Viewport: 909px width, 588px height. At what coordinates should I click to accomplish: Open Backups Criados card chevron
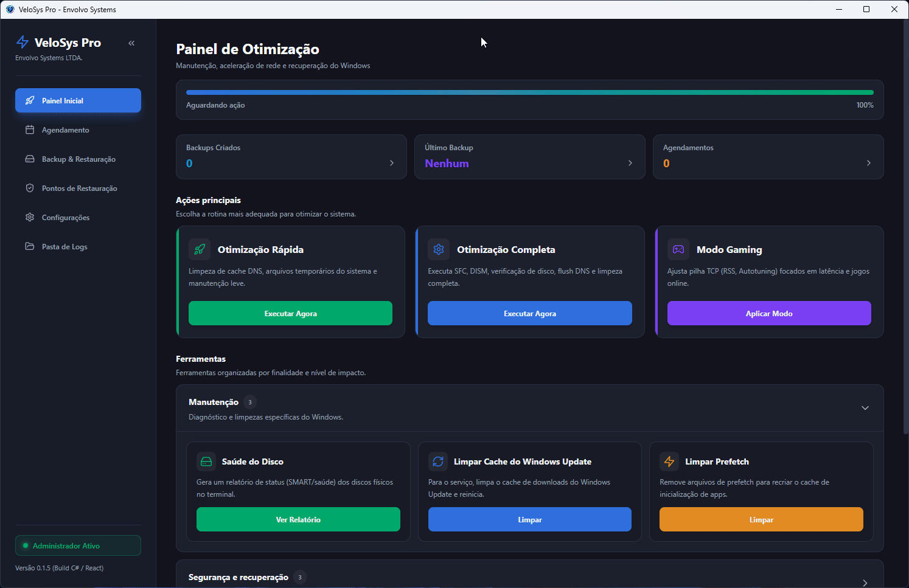392,163
